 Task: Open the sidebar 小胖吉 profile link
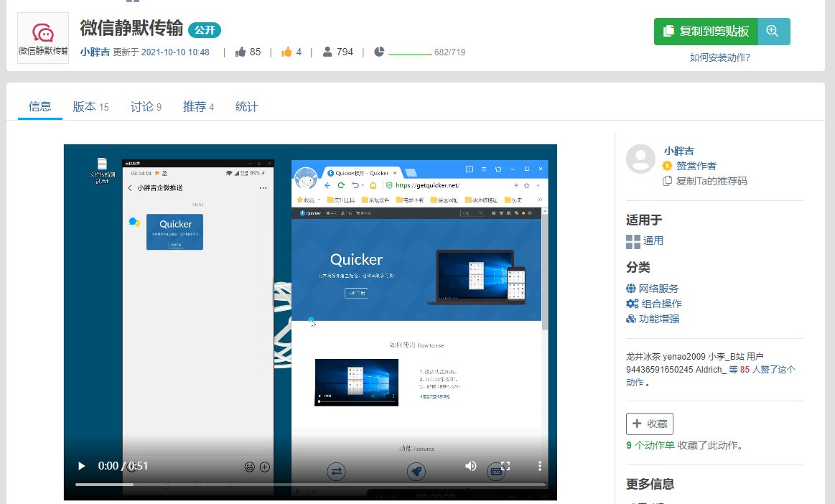[678, 151]
